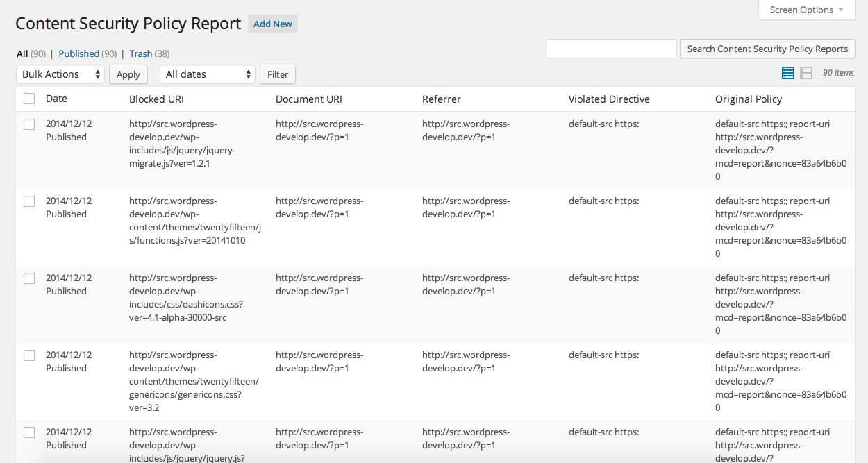
Task: Focus the report search input field
Action: pyautogui.click(x=611, y=49)
